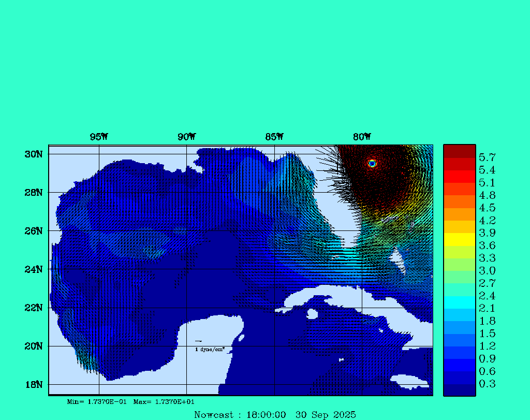Image resolution: width=530 pixels, height=420 pixels.
Task: Pick the darkest blue bottom legend band
Action: coord(459,390)
